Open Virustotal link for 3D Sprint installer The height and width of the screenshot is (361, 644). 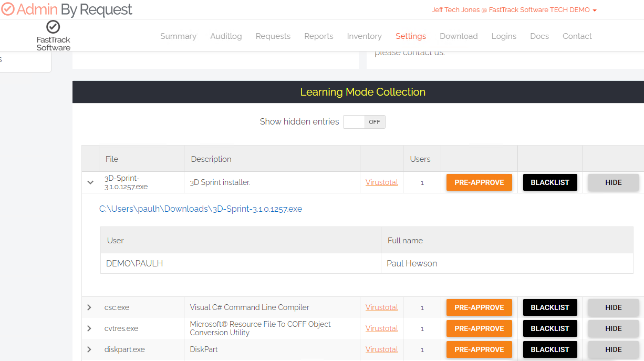pos(382,182)
